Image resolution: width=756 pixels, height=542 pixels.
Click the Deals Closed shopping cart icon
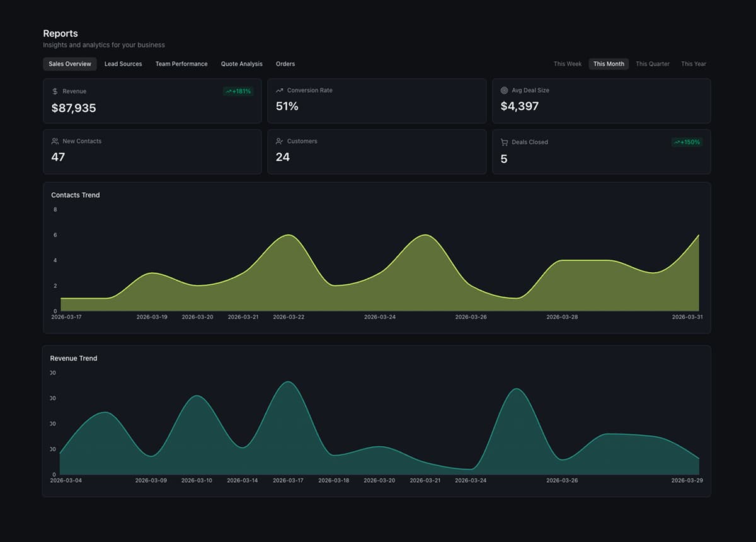(x=504, y=142)
